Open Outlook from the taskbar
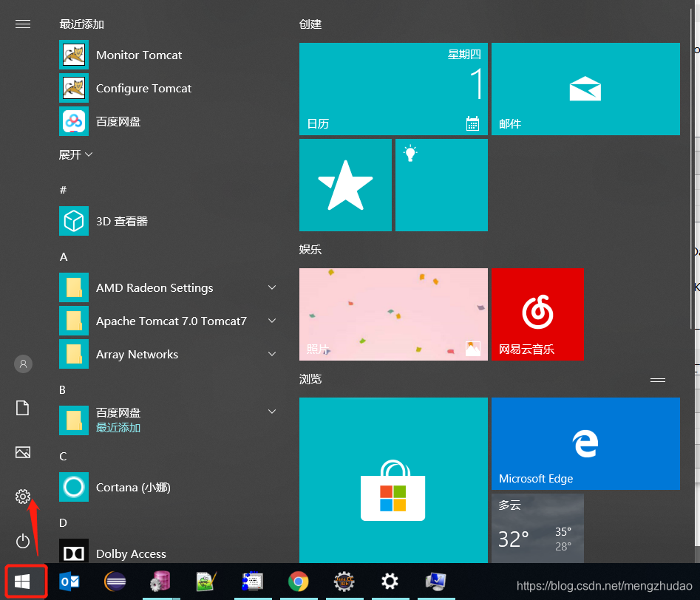The image size is (700, 600). pyautogui.click(x=69, y=582)
